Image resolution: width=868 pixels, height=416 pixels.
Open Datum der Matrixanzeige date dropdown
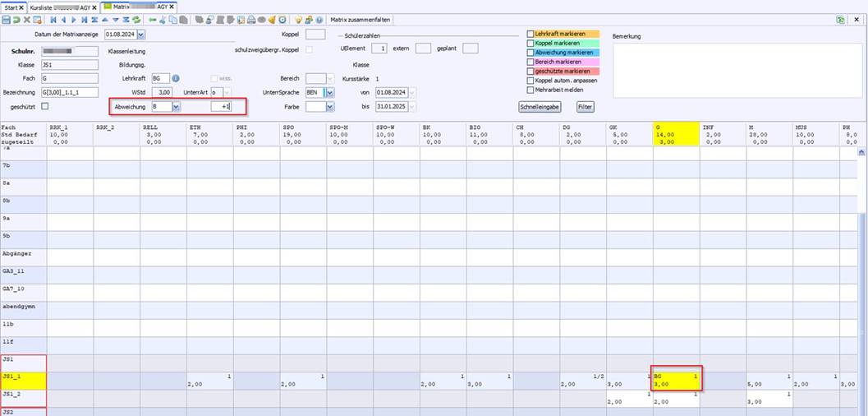pos(140,35)
